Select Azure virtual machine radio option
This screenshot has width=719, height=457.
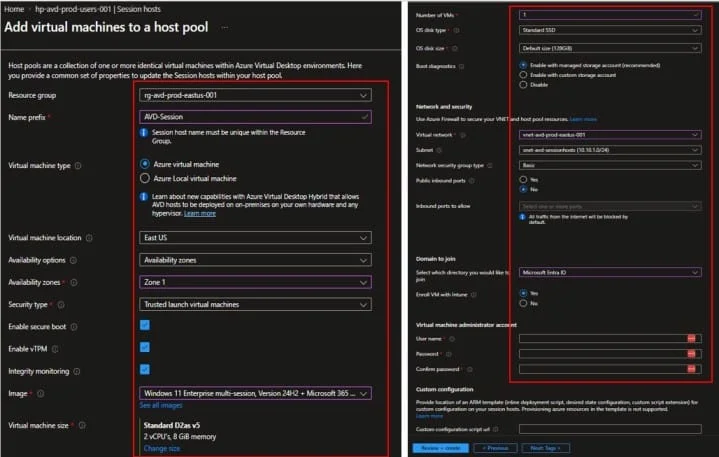click(x=145, y=164)
